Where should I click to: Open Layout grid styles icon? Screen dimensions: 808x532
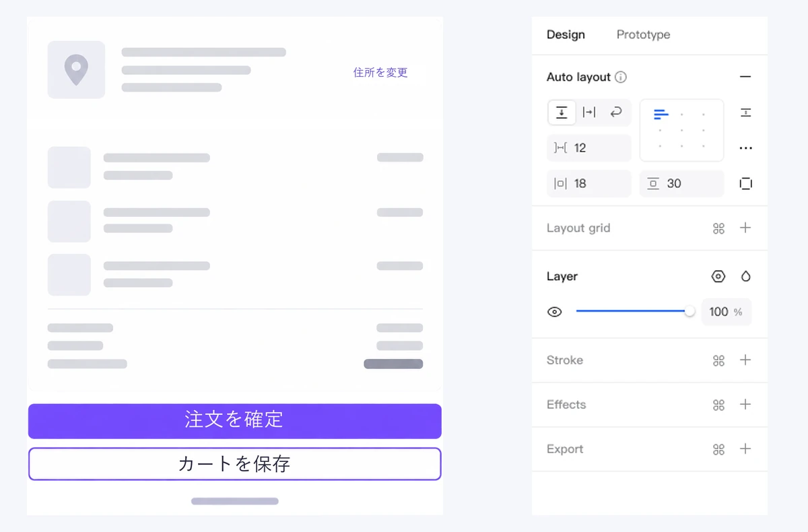(718, 228)
